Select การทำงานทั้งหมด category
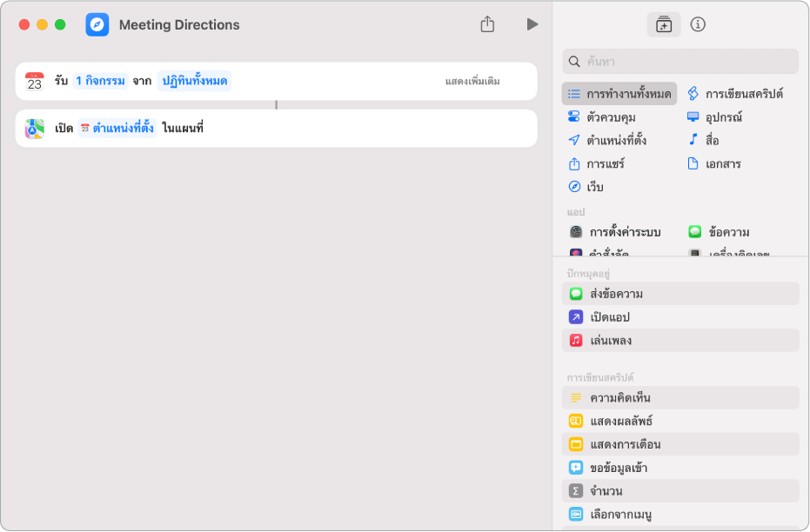The height and width of the screenshot is (532, 810). (x=619, y=94)
